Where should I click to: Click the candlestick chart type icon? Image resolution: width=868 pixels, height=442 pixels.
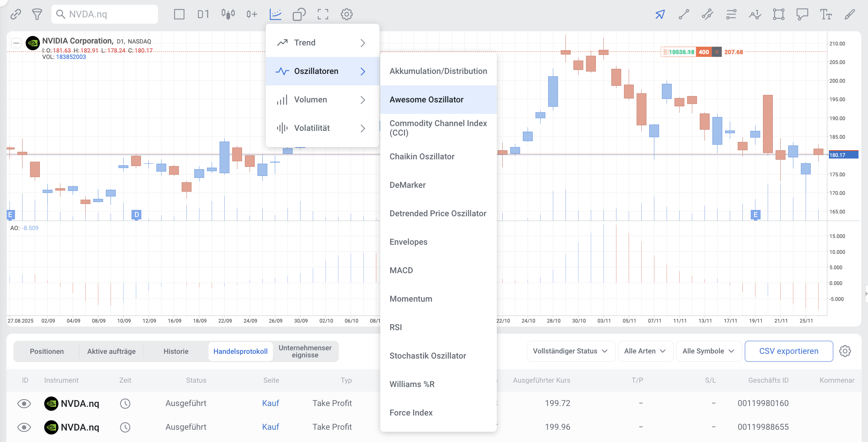tap(228, 14)
